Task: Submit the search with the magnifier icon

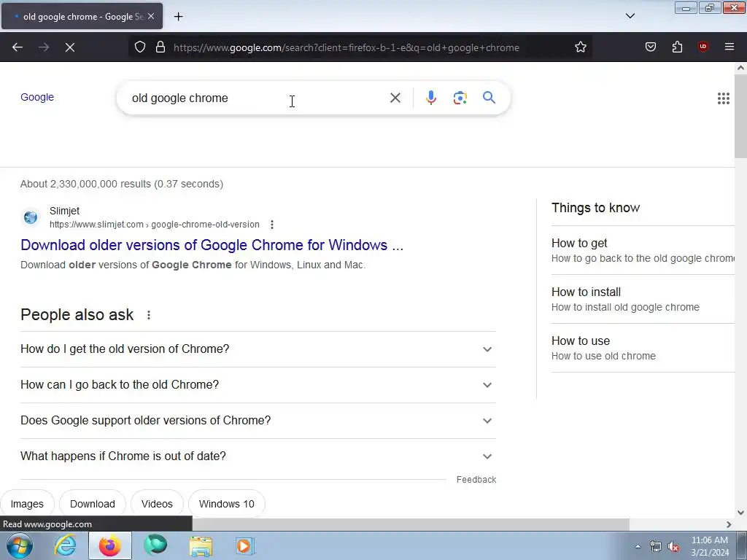Action: (489, 98)
